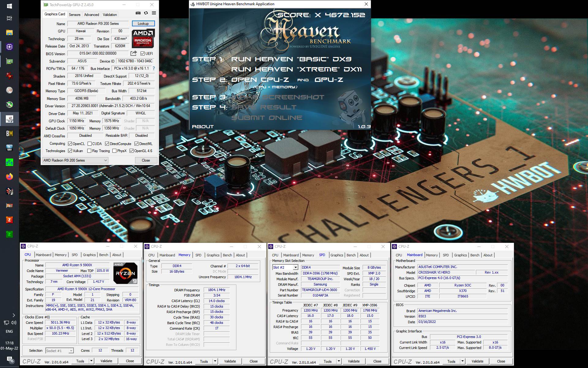Viewport: 588px width, 368px height.
Task: Toggle the DirectCompute checkbox
Action: point(107,144)
